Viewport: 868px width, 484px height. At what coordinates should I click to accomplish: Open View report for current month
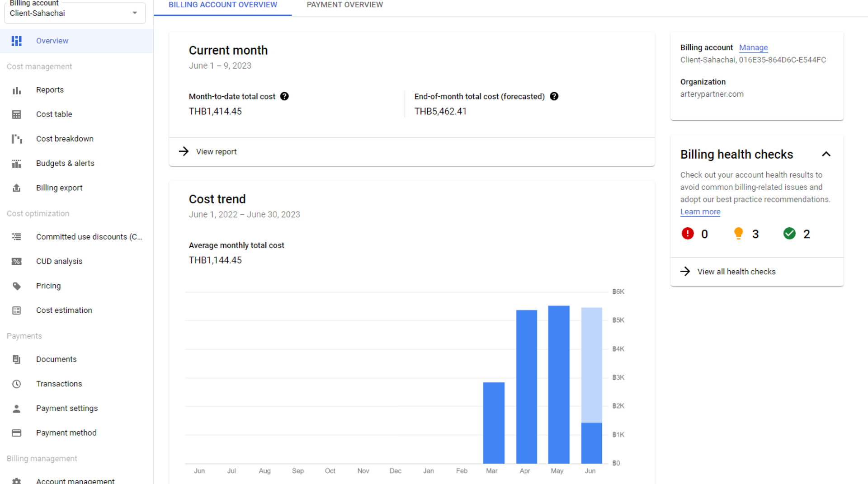point(216,152)
